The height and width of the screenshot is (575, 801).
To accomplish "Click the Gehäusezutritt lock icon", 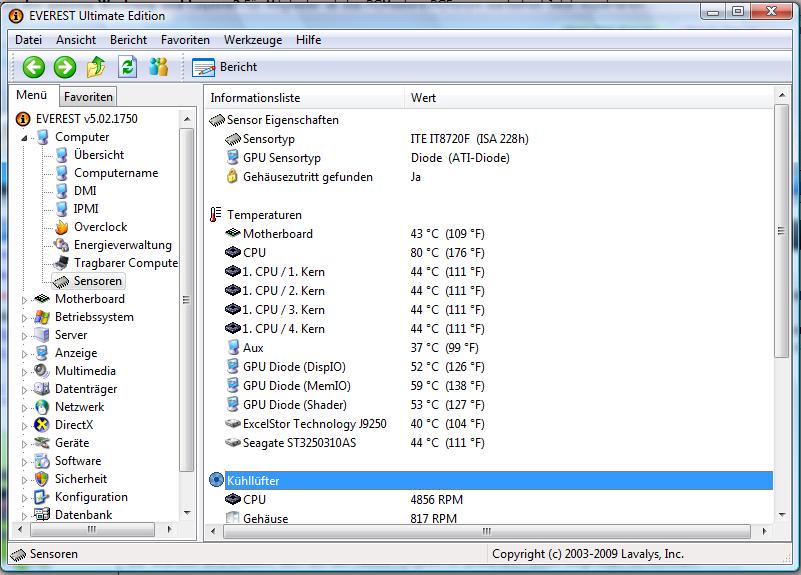I will pyautogui.click(x=232, y=177).
